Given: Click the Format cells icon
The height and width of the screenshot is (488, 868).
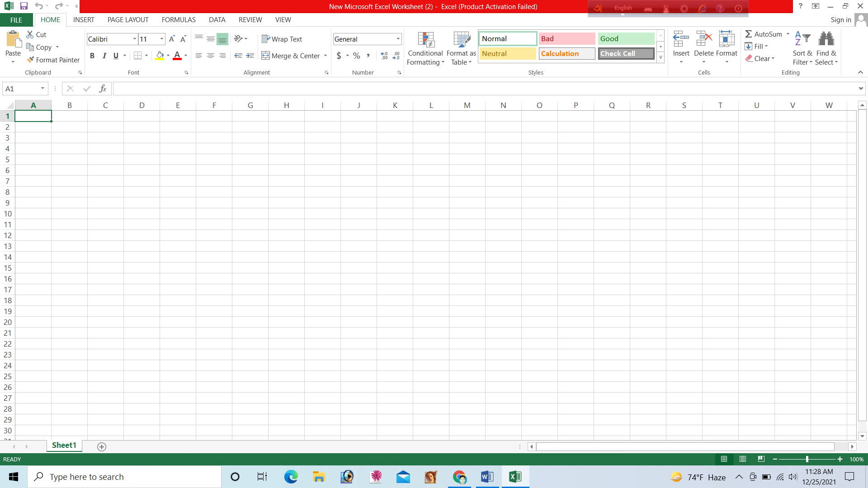Looking at the screenshot, I should pyautogui.click(x=726, y=40).
